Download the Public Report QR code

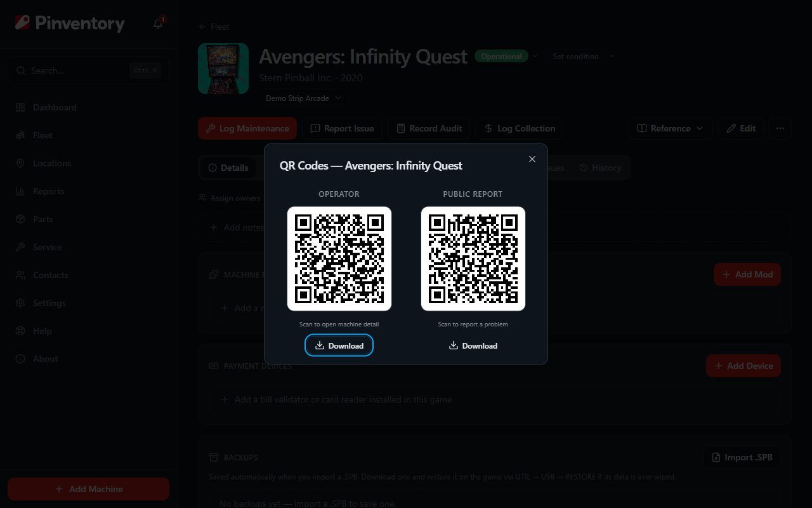click(x=473, y=345)
